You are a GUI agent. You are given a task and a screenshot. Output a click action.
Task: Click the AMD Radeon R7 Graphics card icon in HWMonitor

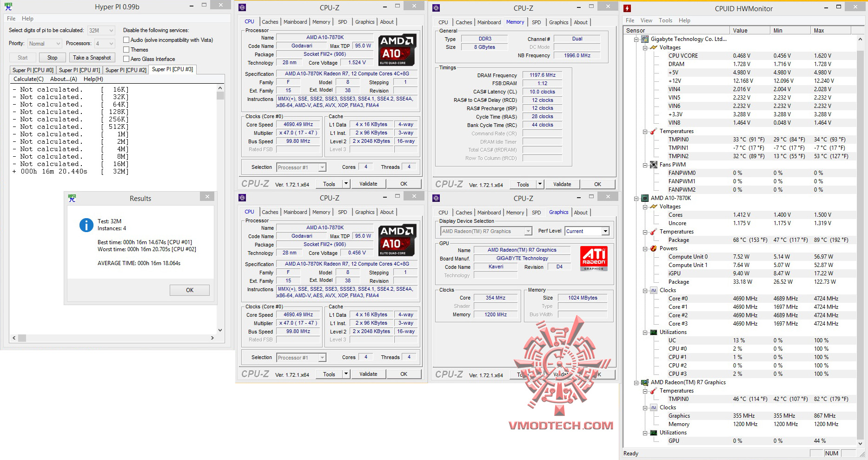click(x=644, y=382)
